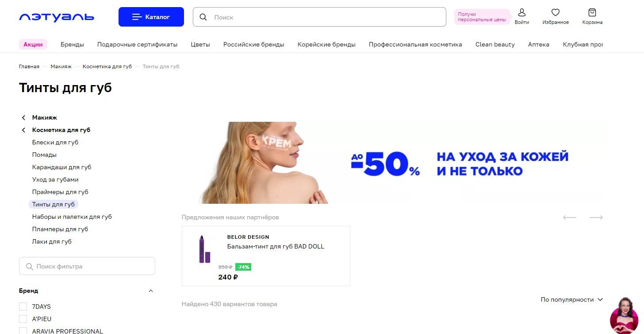
Task: Click the Лэтуаль logo
Action: (x=57, y=17)
